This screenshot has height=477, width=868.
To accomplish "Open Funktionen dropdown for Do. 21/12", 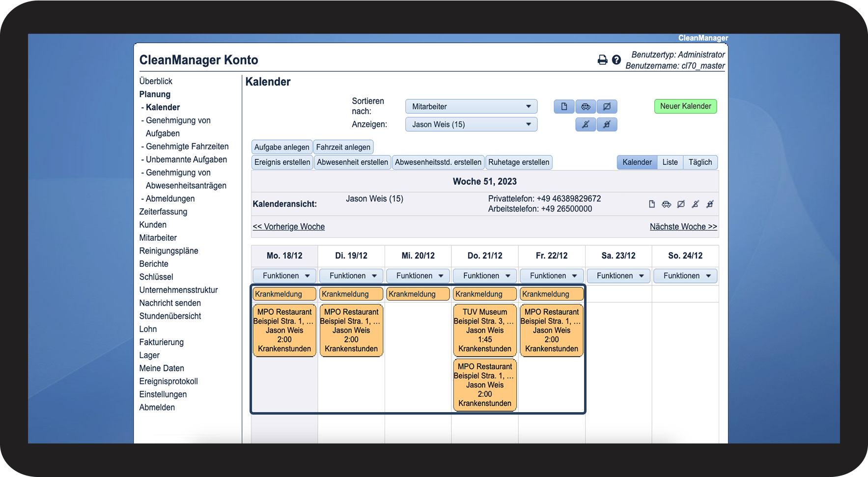I will [x=485, y=276].
